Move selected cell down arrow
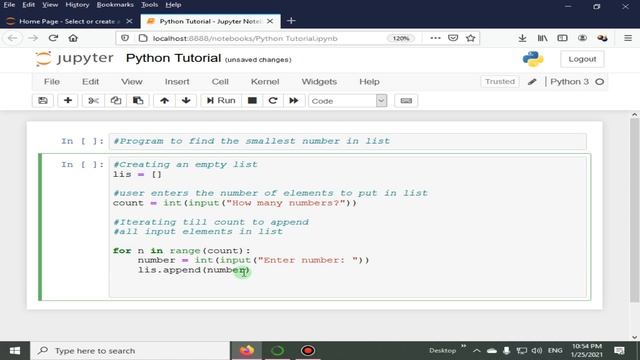The height and width of the screenshot is (360, 640). (x=186, y=101)
